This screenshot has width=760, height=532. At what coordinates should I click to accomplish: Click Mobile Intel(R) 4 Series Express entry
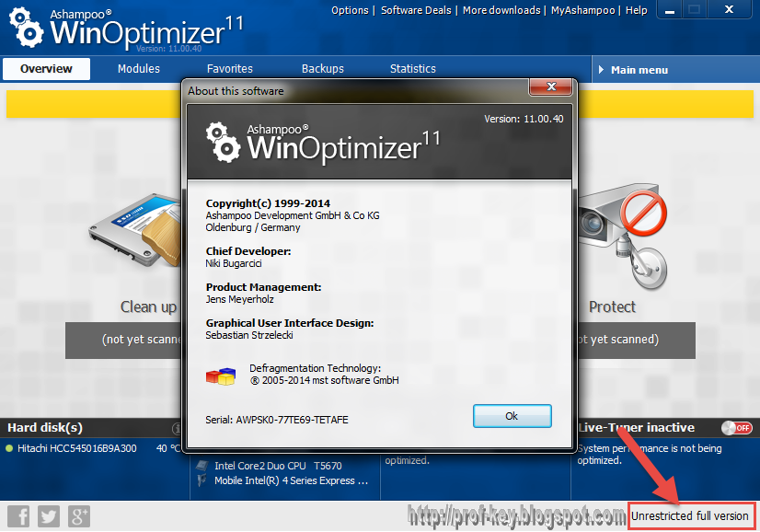292,481
